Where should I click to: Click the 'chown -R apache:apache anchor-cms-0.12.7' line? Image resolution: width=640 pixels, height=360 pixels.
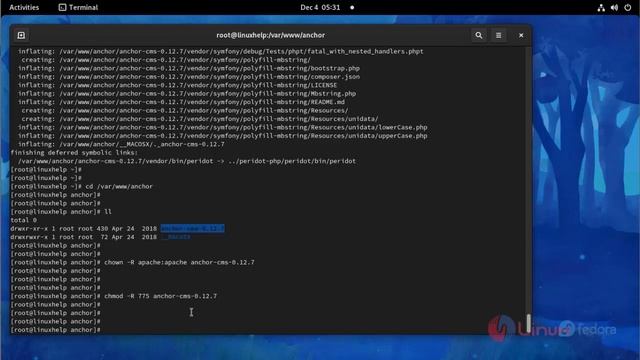tap(132, 262)
